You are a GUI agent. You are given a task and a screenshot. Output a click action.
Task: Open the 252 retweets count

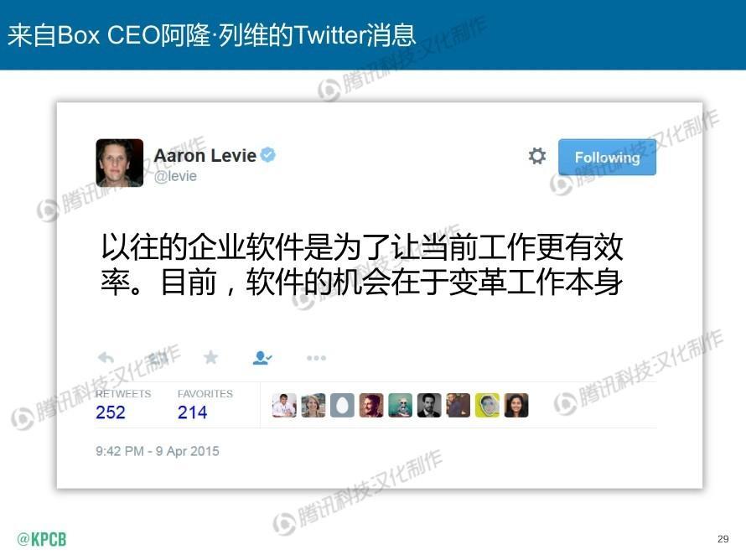[x=111, y=412]
